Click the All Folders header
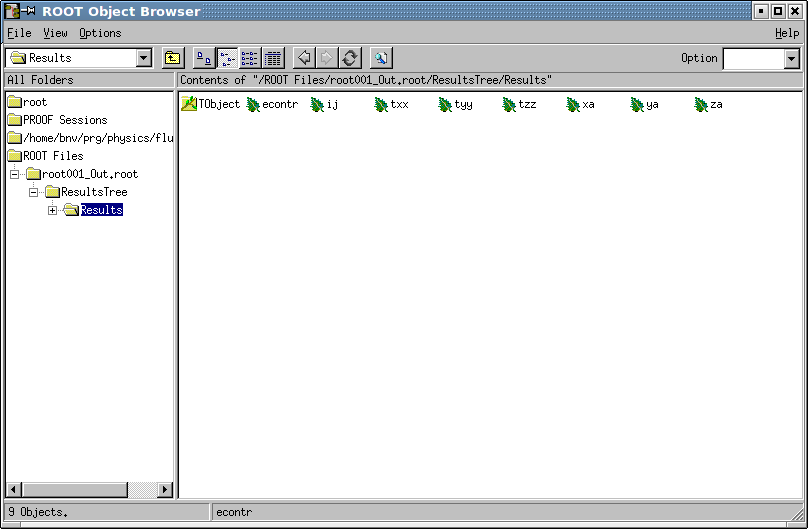 [89, 80]
